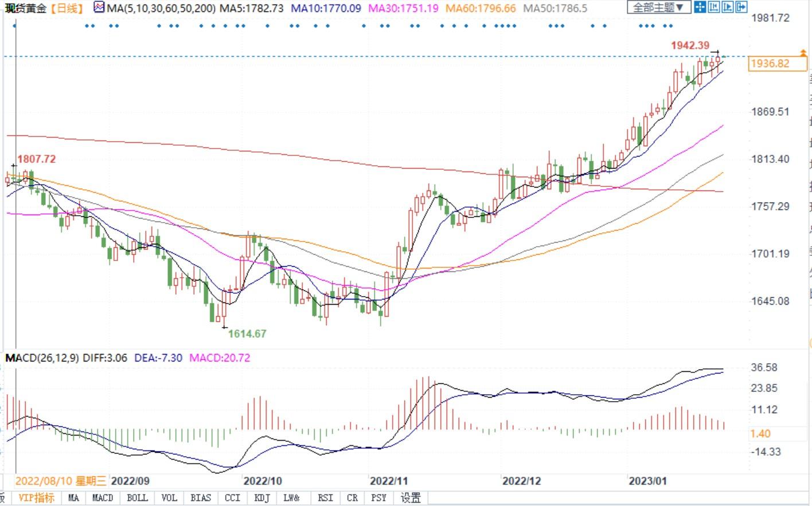Click the export arrow icon at top right
The height and width of the screenshot is (506, 812).
[x=741, y=7]
